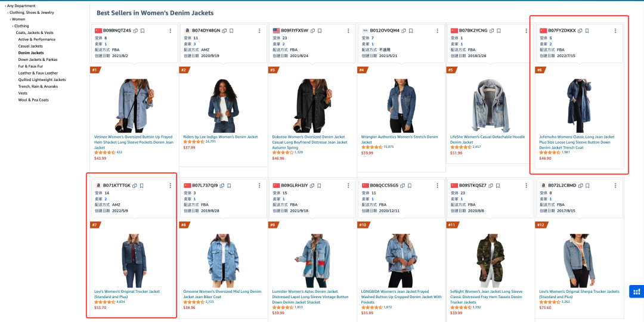Copy ASIN B07BK2YCNG with the copy icon
Screen dimensions: 644x322
point(492,30)
